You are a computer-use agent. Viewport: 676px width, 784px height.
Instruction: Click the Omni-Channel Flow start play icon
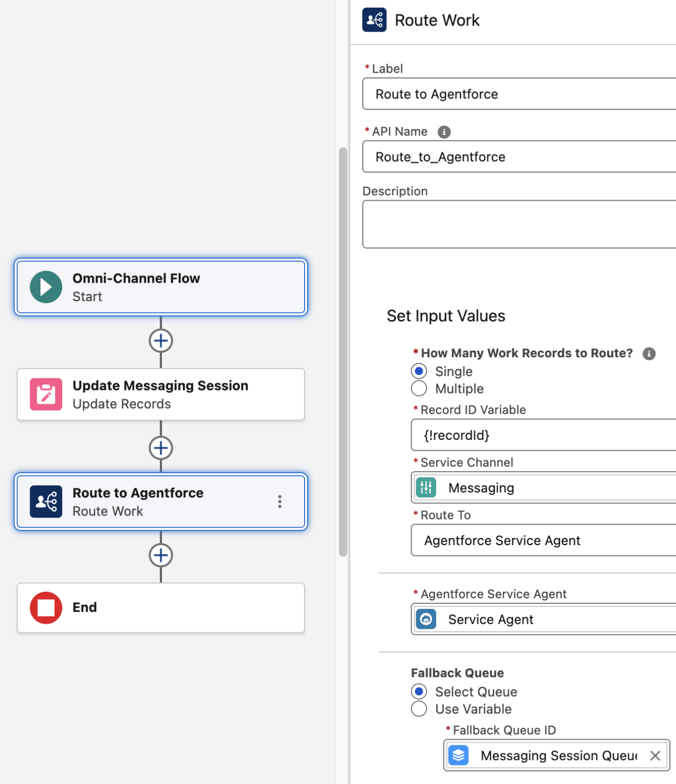46,287
